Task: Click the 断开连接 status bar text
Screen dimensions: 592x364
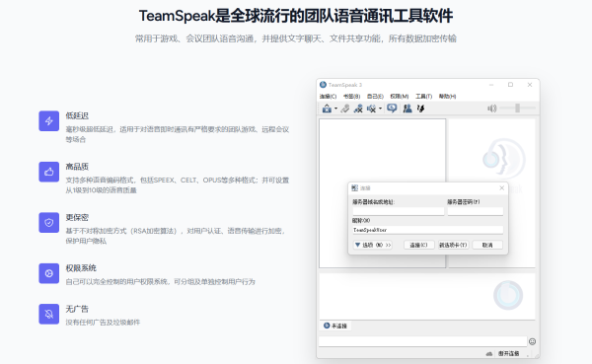Action: 508,354
